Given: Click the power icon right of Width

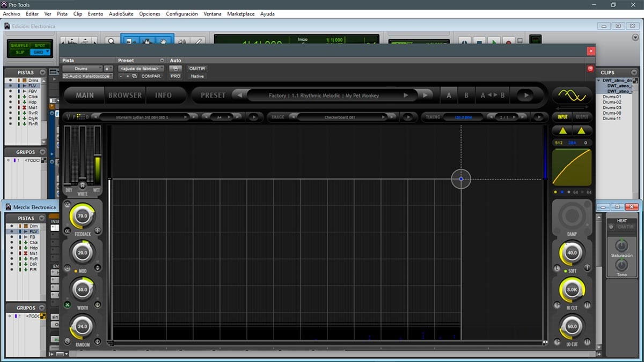Looking at the screenshot, I should coord(98,305).
